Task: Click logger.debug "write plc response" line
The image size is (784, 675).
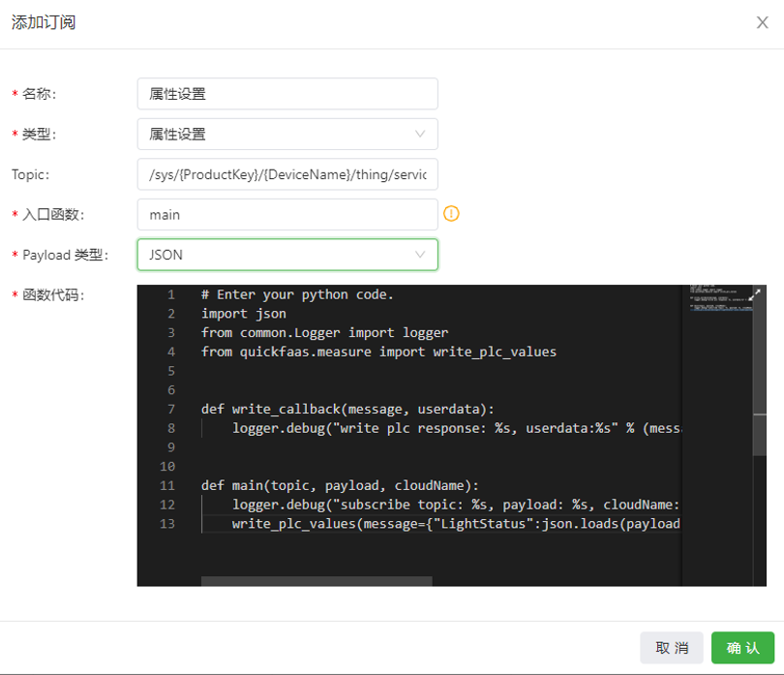Action: (456, 428)
